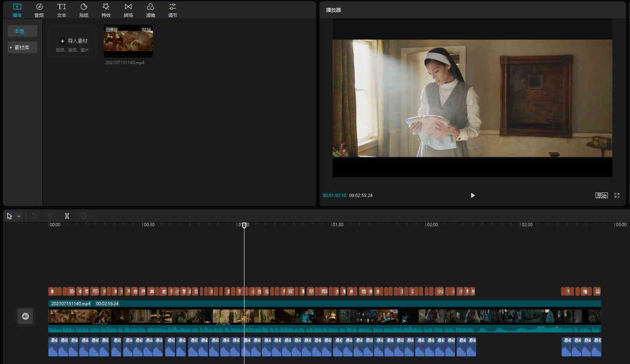Image resolution: width=630 pixels, height=364 pixels.
Task: Click the redo arrow in timeline toolbar
Action: point(51,216)
